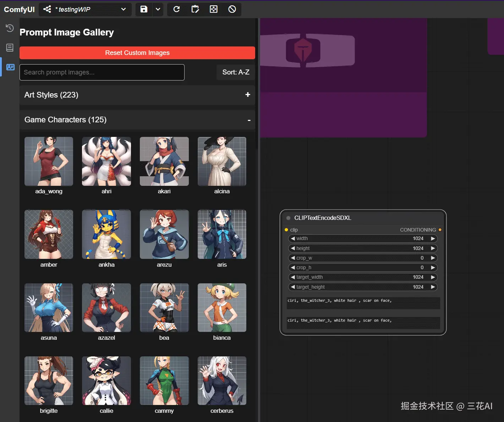Collapse the Game Characters (125) section

137,120
